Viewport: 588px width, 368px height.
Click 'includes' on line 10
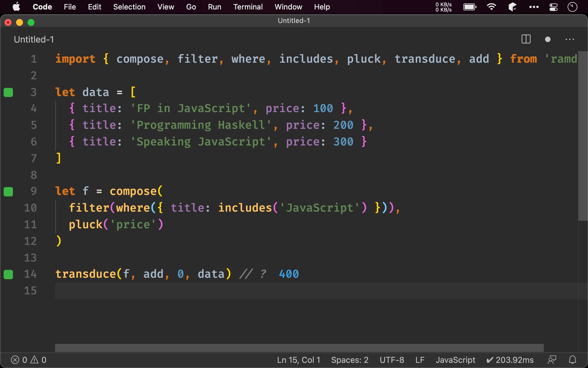245,208
